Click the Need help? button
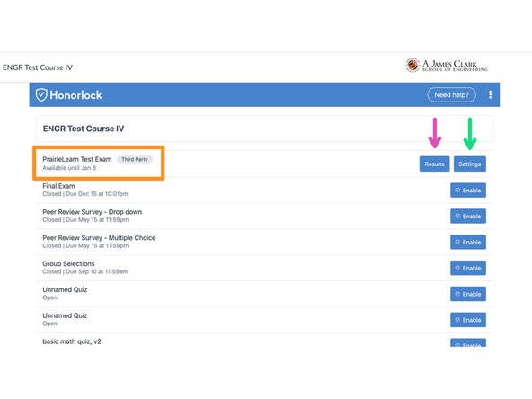This screenshot has width=532, height=399. [451, 94]
